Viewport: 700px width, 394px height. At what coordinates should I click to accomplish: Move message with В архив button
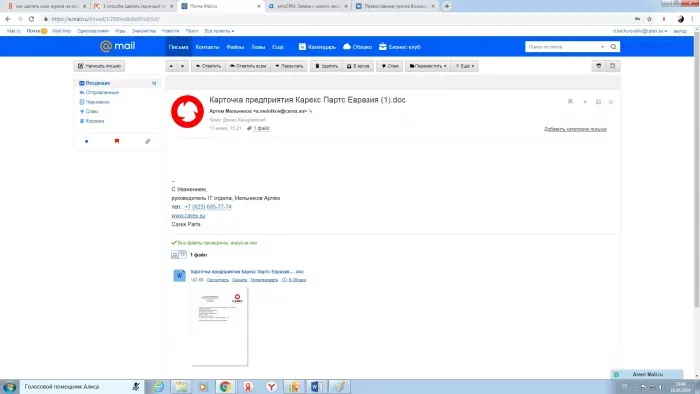(x=358, y=66)
